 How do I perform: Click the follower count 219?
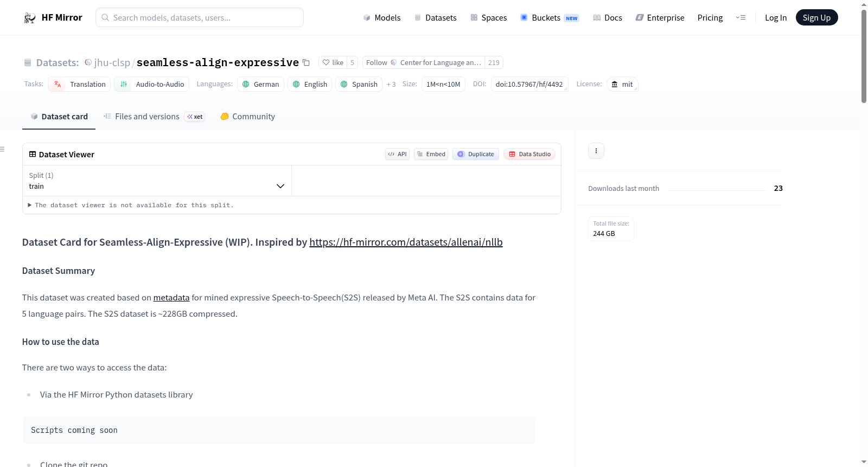click(x=494, y=63)
